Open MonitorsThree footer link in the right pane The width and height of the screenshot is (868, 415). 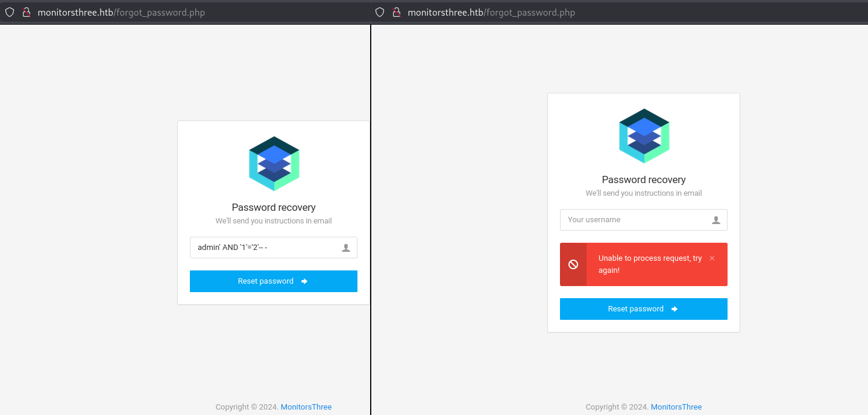pyautogui.click(x=676, y=407)
